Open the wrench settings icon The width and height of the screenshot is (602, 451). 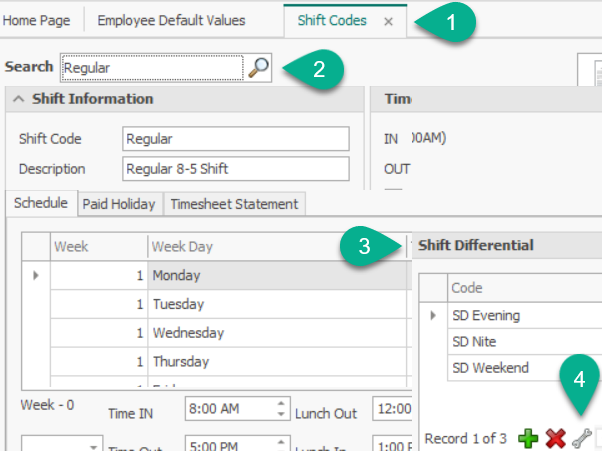click(x=580, y=438)
